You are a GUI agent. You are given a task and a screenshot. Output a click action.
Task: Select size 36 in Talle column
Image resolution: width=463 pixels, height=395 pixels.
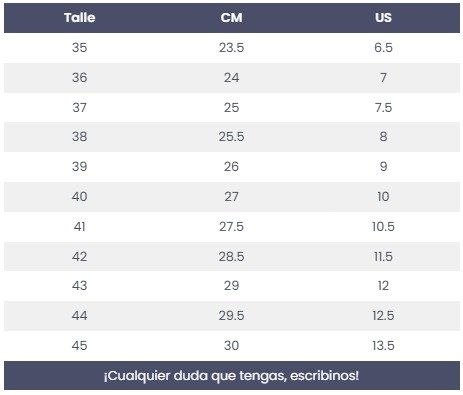pyautogui.click(x=80, y=78)
